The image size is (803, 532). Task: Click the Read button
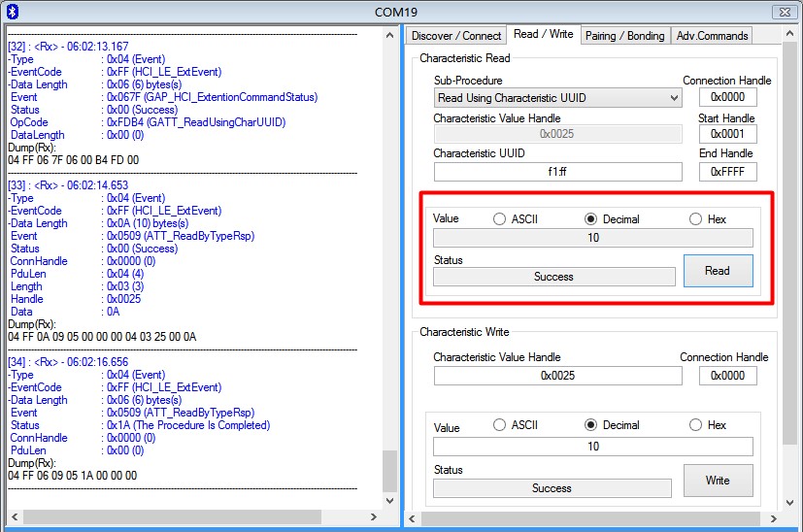[x=718, y=271]
